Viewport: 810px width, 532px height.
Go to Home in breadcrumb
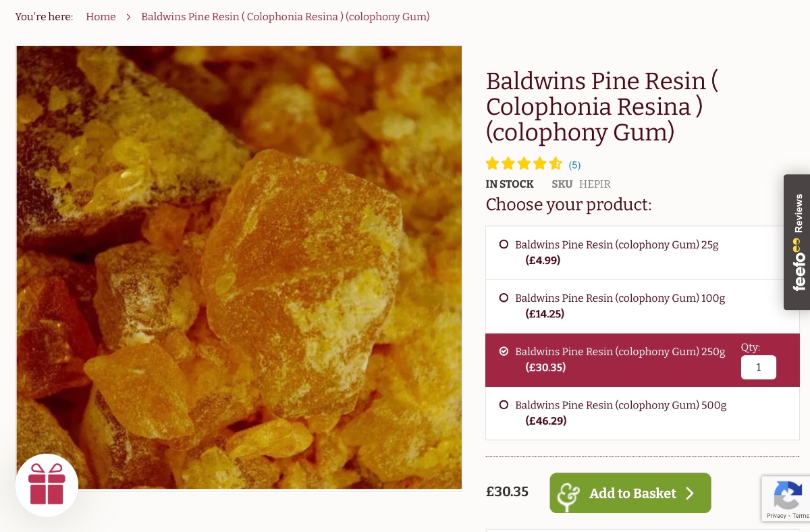[101, 17]
